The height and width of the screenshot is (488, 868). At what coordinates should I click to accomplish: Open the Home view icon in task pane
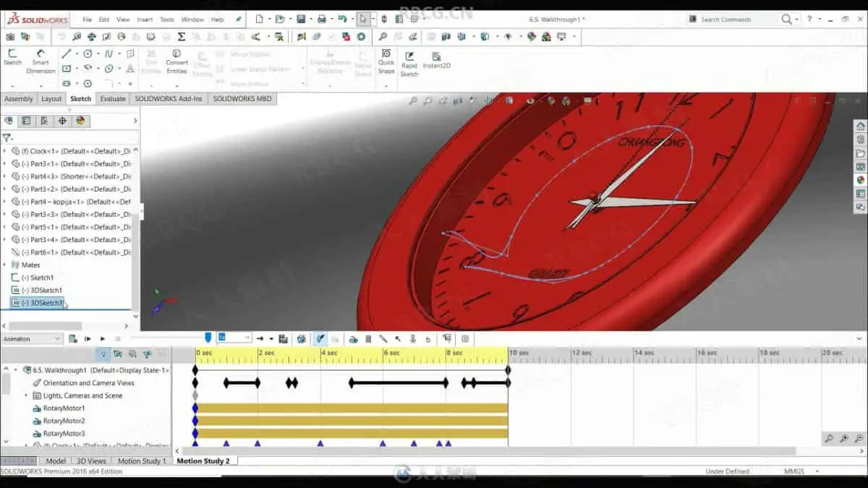pyautogui.click(x=860, y=127)
